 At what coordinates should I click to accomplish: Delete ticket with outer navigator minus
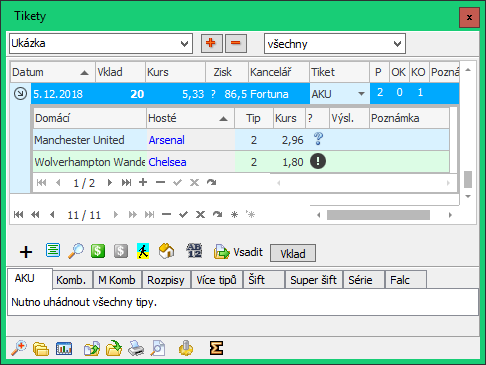166,214
